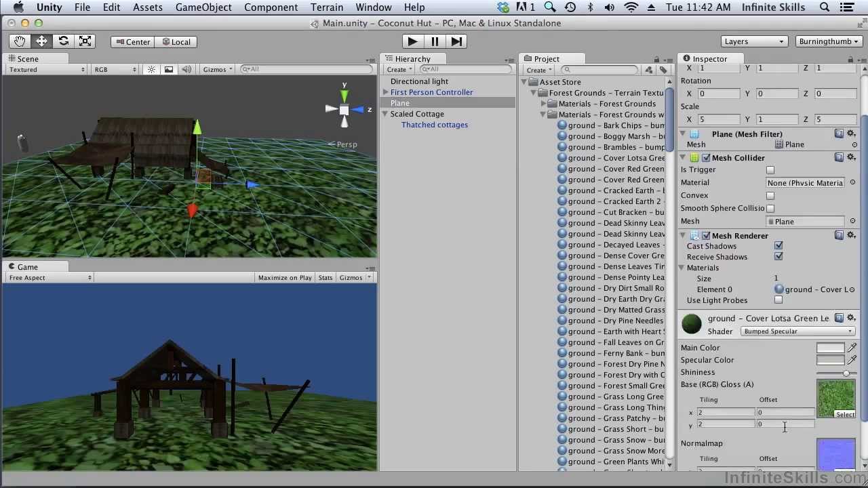Screen dimensions: 868x488
Task: Toggle Smooth Sphere Collisions checkbox
Action: click(770, 209)
